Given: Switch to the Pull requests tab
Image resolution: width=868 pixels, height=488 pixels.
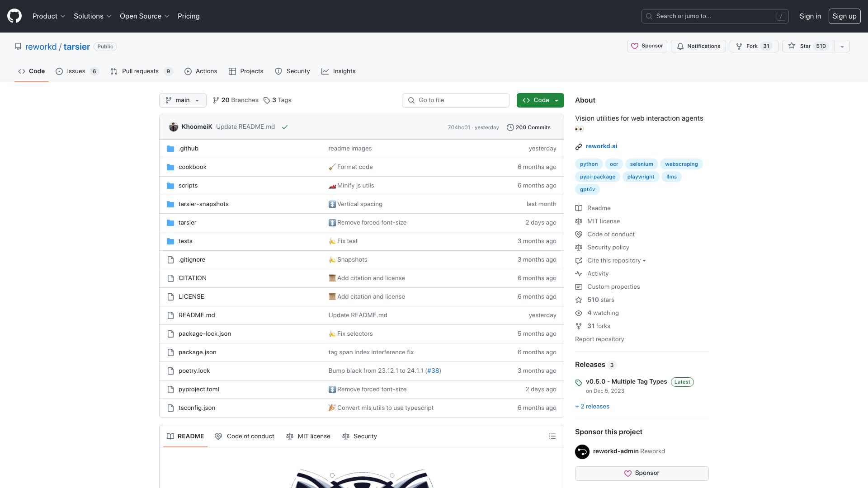Looking at the screenshot, I should 142,71.
